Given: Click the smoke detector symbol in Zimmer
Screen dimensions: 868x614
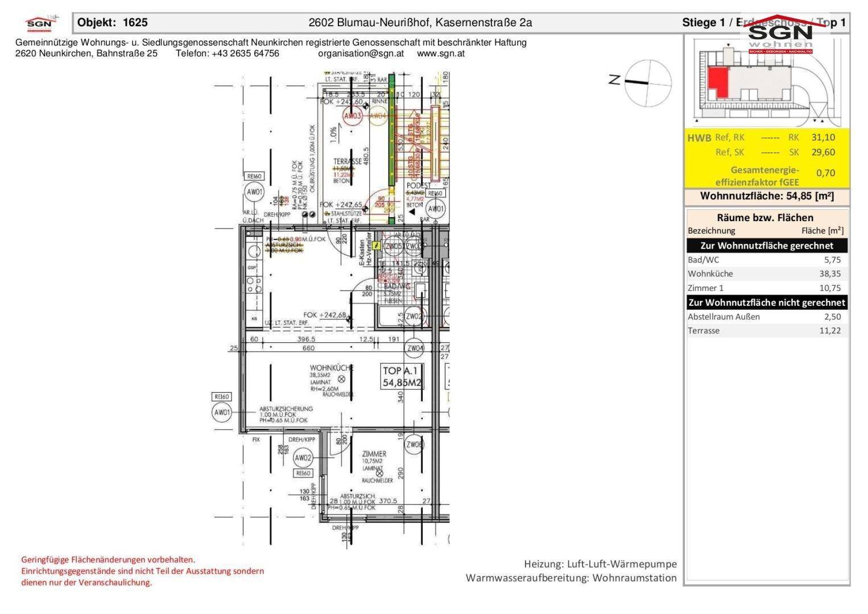Looking at the screenshot, I should (380, 472).
